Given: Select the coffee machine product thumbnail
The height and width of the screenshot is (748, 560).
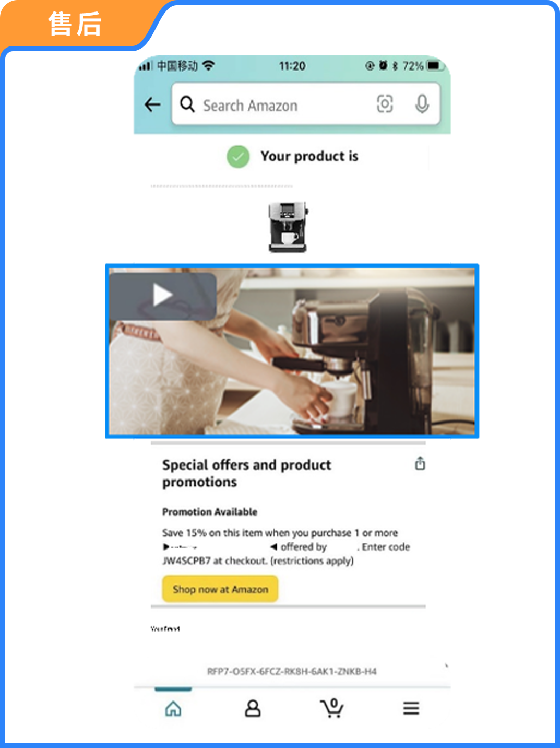Looking at the screenshot, I should point(288,227).
